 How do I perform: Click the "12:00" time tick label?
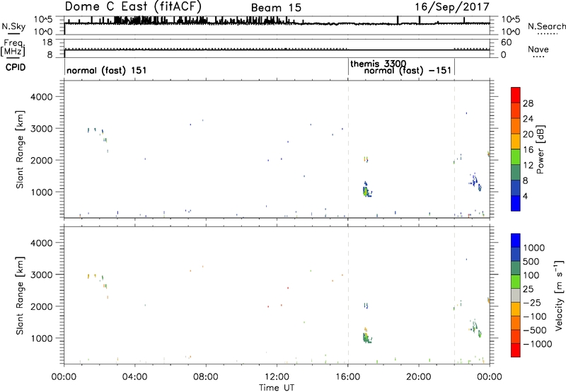(277, 377)
